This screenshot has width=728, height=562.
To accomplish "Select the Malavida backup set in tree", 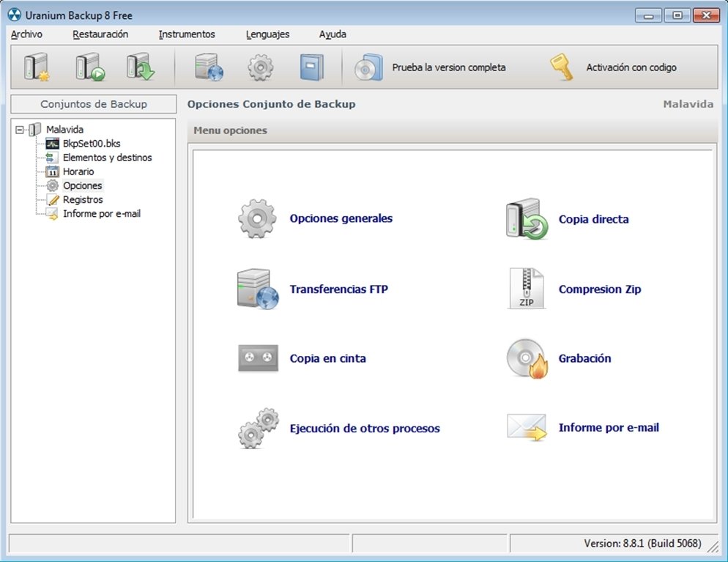I will pyautogui.click(x=64, y=130).
